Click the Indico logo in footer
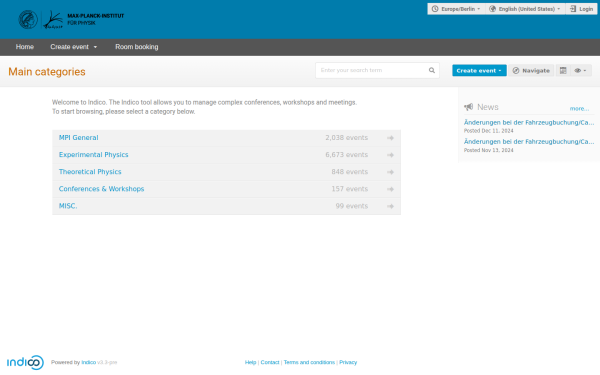 click(25, 362)
